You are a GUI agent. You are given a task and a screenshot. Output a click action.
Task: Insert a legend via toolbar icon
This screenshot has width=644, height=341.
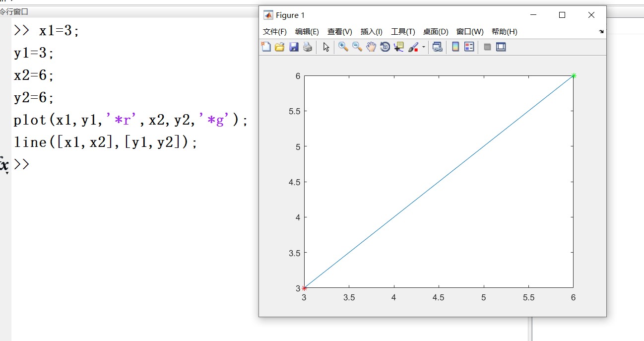click(x=469, y=47)
